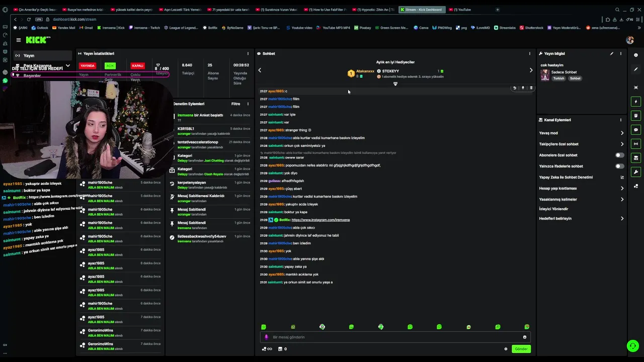
Task: Delete the highlighted ayaz1985 message
Action: point(531,88)
